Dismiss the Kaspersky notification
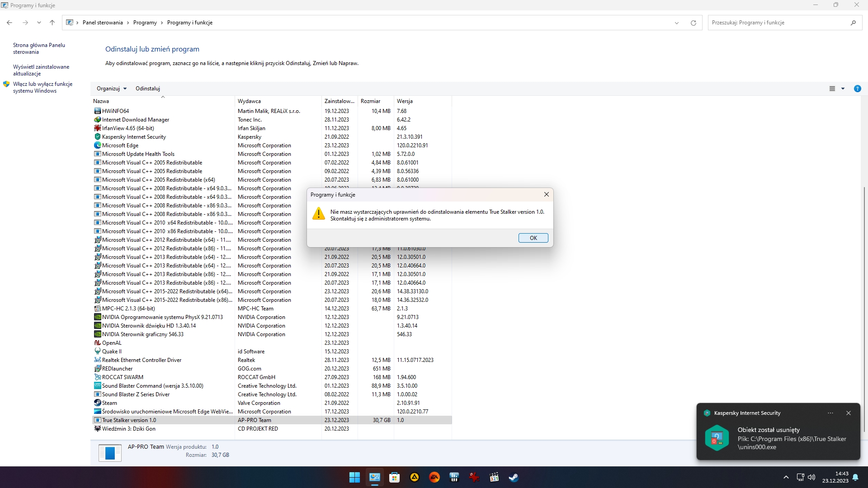This screenshot has height=488, width=868. click(x=849, y=413)
